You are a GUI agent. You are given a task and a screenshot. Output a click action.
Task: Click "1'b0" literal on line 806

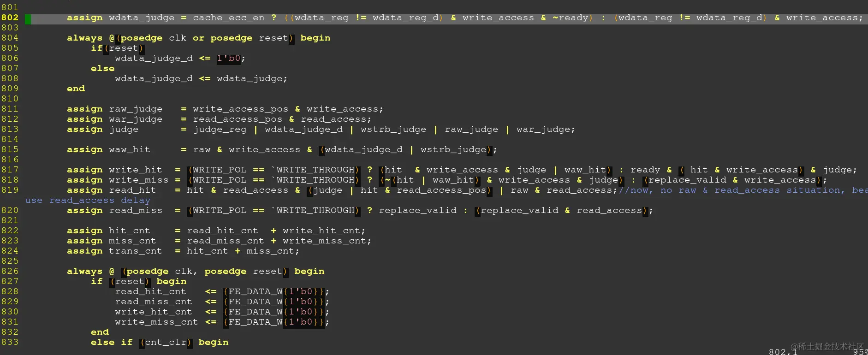(x=229, y=58)
